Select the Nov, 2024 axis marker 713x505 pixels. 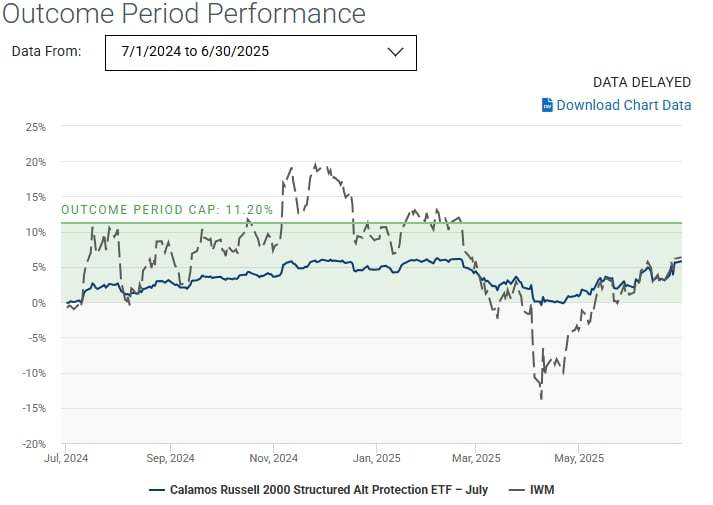point(273,458)
